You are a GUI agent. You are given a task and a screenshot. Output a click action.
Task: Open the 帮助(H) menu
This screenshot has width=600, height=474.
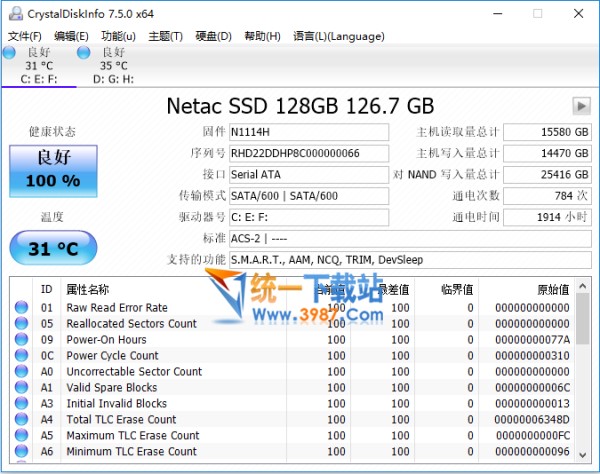click(x=262, y=36)
